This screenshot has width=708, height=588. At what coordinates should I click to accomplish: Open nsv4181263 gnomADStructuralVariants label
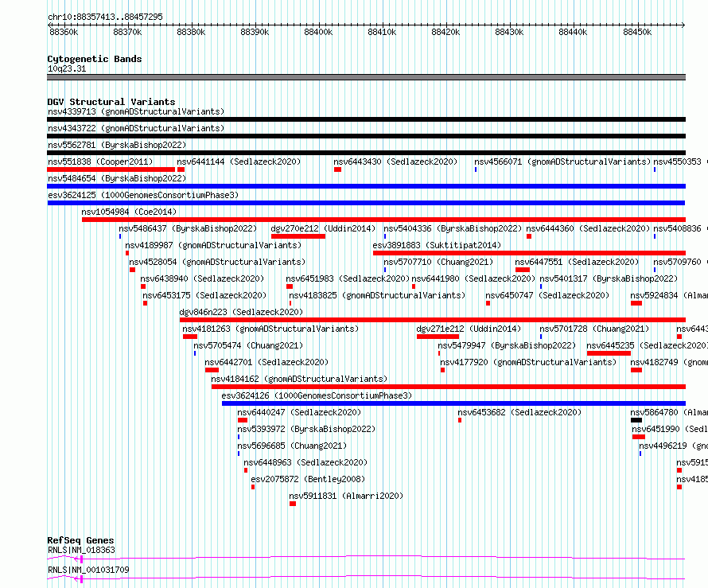tap(270, 329)
